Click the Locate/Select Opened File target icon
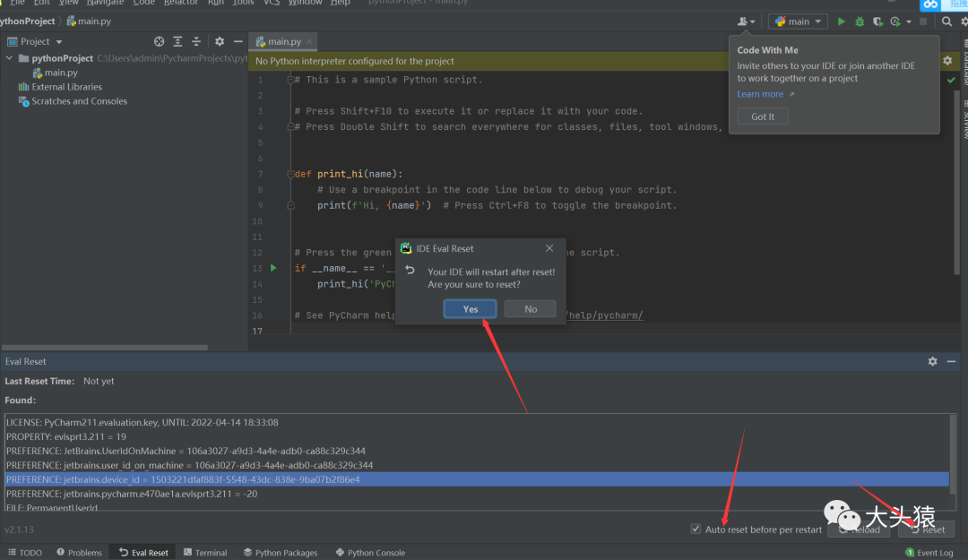Viewport: 968px width, 560px height. pyautogui.click(x=160, y=41)
